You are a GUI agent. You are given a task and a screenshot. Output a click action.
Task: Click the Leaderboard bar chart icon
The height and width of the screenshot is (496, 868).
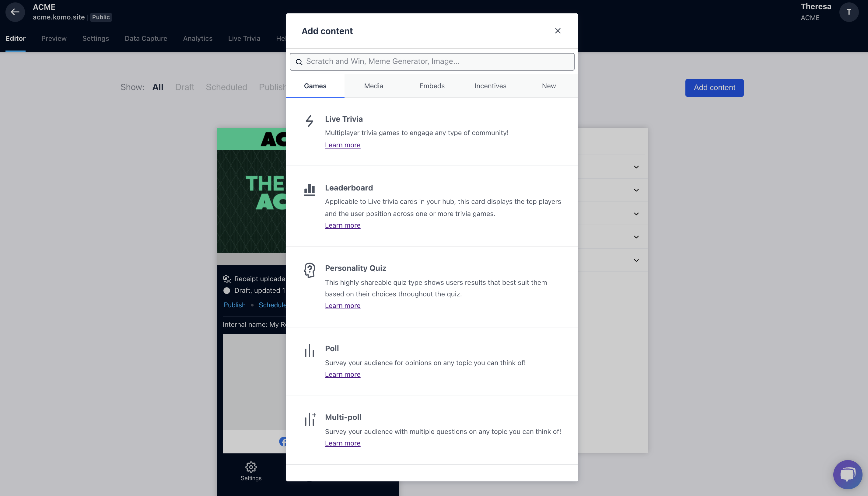(x=309, y=190)
